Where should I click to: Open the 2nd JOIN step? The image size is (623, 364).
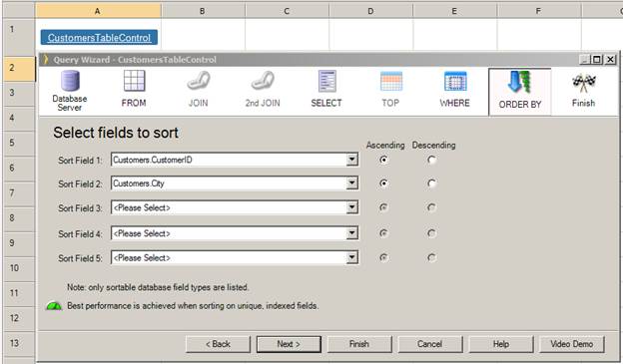(263, 89)
